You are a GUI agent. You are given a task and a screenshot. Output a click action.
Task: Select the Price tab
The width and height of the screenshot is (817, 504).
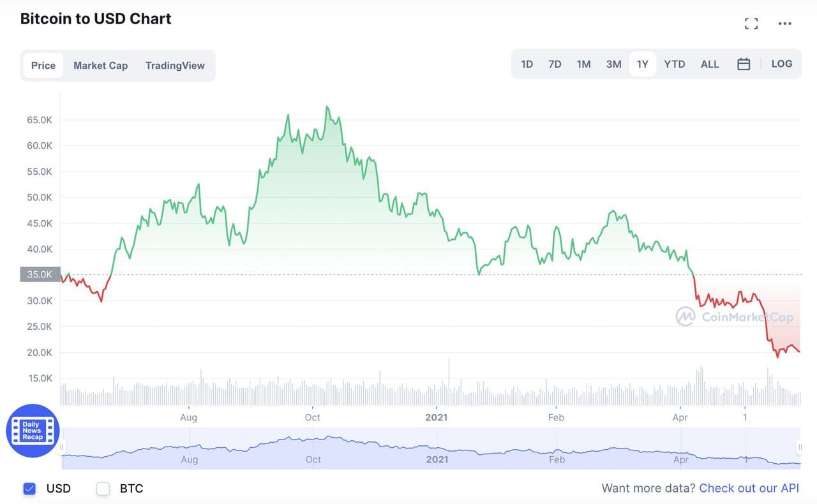coord(43,65)
